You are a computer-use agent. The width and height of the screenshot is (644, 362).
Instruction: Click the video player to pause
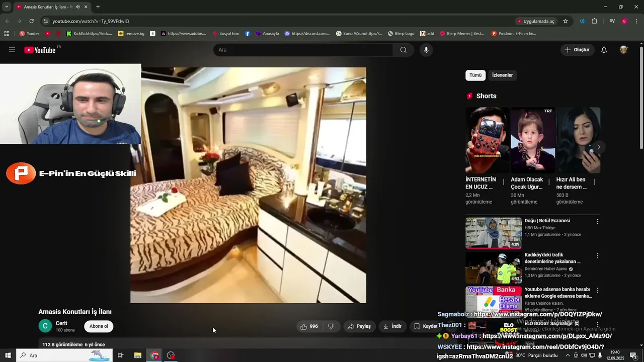248,185
